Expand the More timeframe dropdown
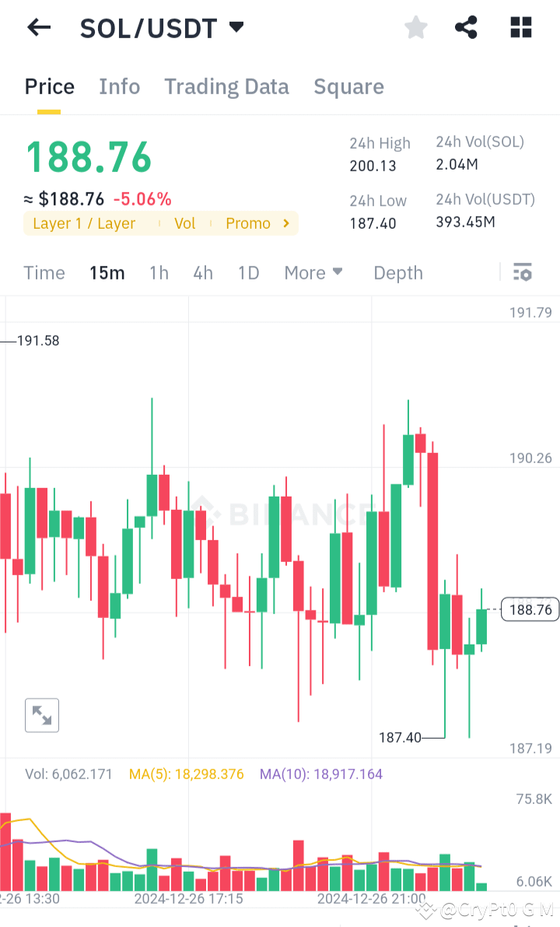Screen dimensions: 560x927 313,272
